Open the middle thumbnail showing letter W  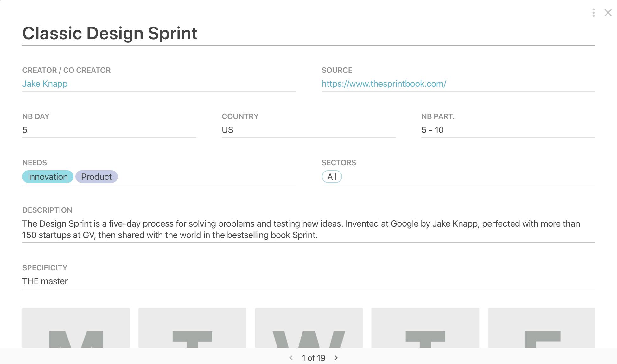coord(308,328)
